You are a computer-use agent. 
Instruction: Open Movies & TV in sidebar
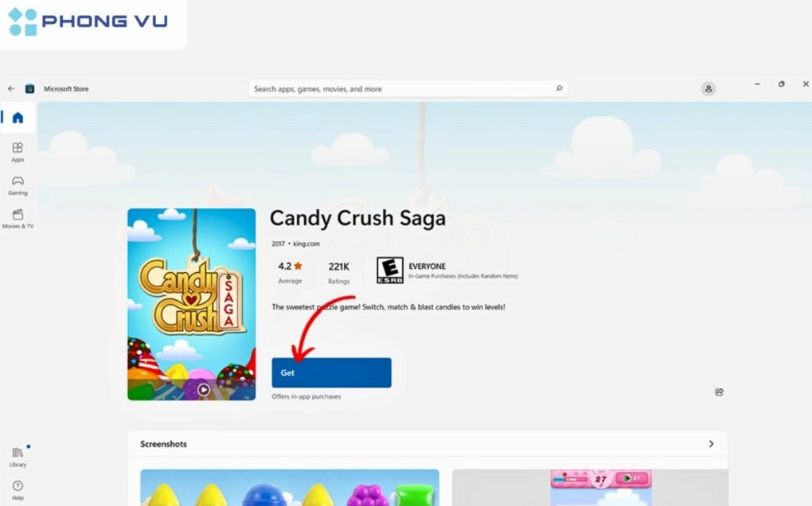pos(18,219)
